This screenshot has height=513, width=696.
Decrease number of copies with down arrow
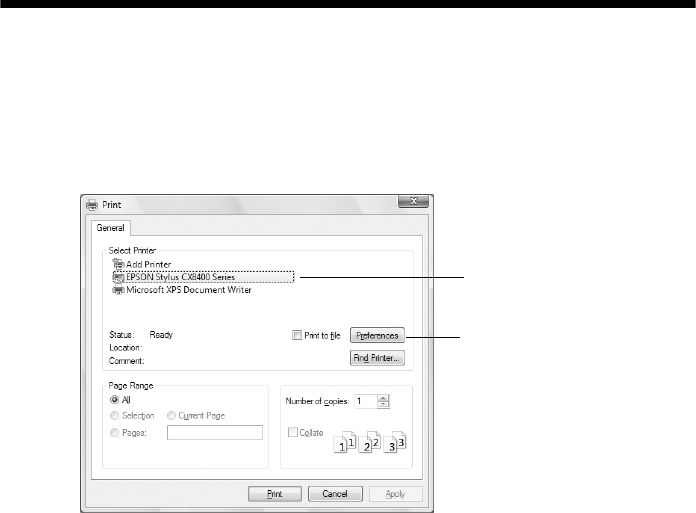click(x=383, y=404)
